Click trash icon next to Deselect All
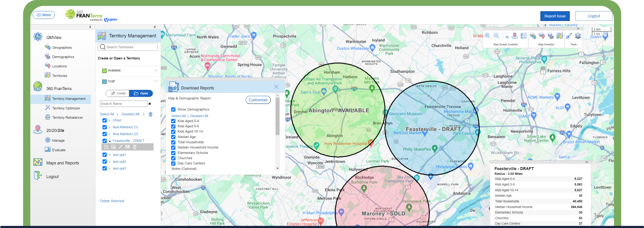The height and width of the screenshot is (228, 644). pyautogui.click(x=150, y=114)
